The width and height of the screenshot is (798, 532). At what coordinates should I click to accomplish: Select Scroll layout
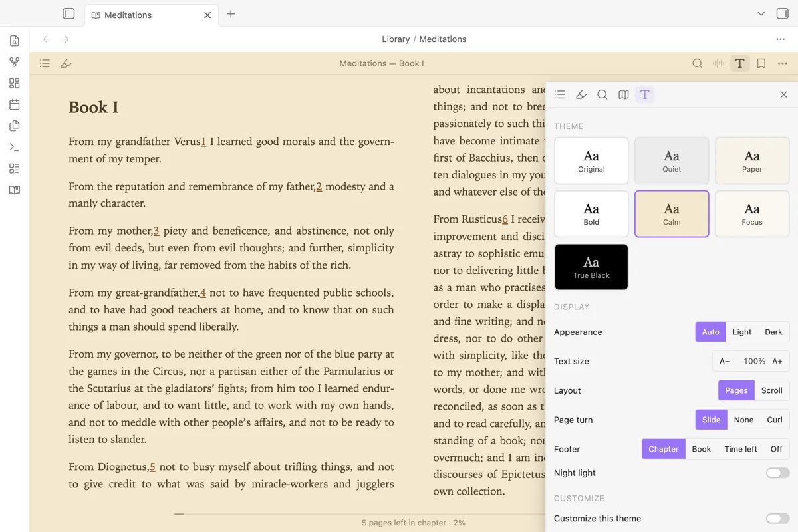point(771,390)
